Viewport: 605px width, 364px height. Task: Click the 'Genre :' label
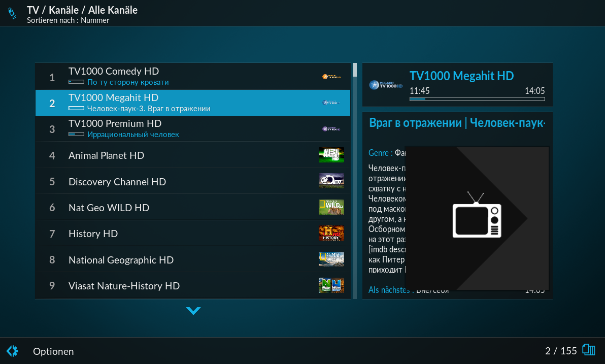click(x=381, y=153)
